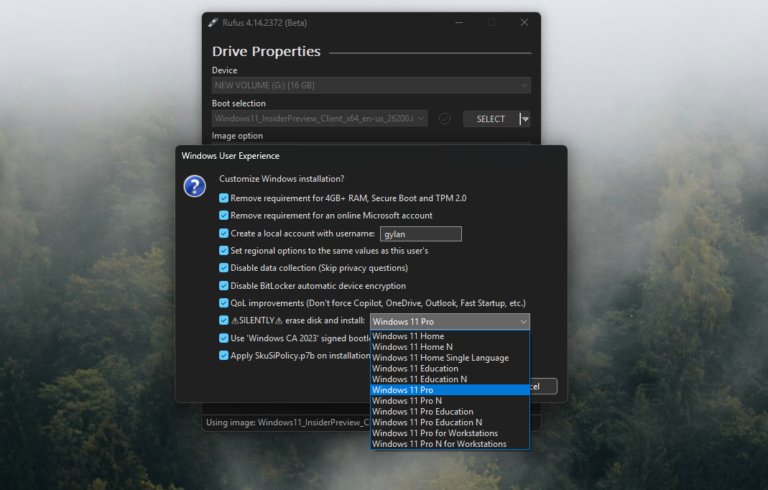
Task: Open the Boot selection ISO dropdown
Action: [x=320, y=119]
